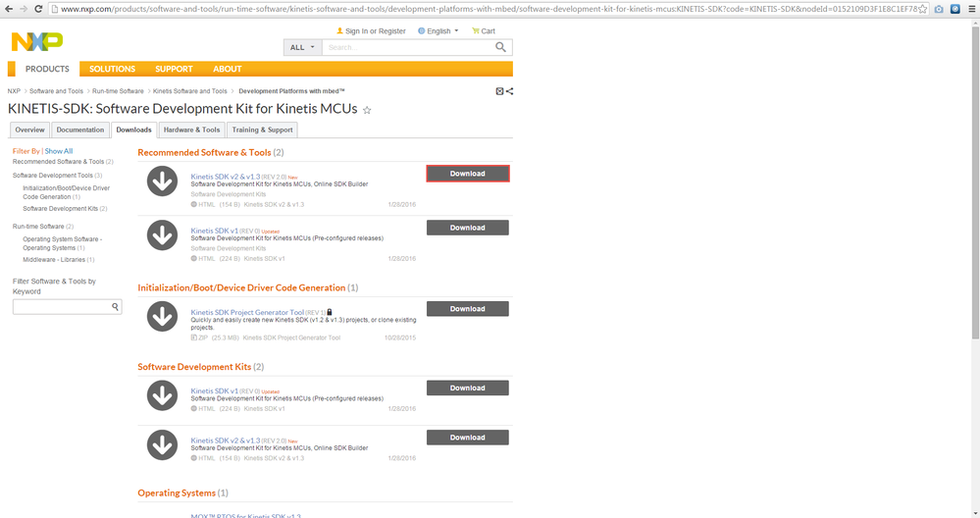Click the download arrow icon for Kinetis SDK Project Generator Tool

pos(163,316)
